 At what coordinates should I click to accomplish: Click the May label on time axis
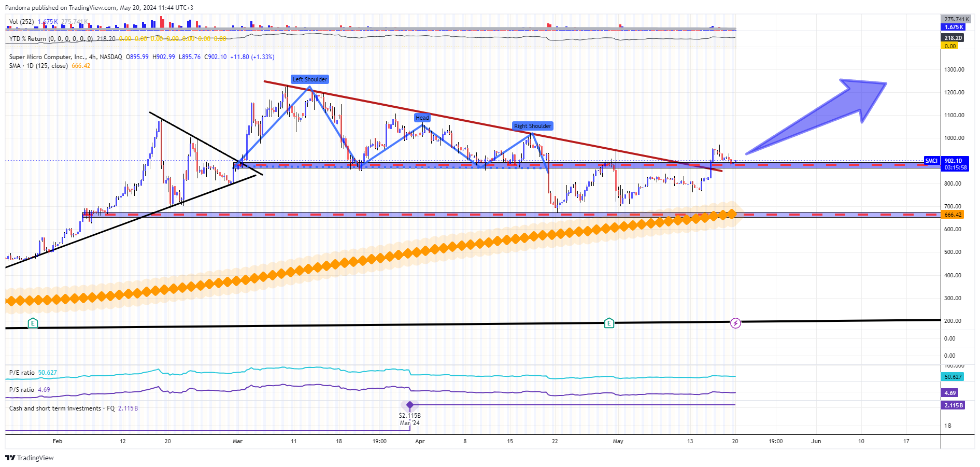tap(618, 441)
